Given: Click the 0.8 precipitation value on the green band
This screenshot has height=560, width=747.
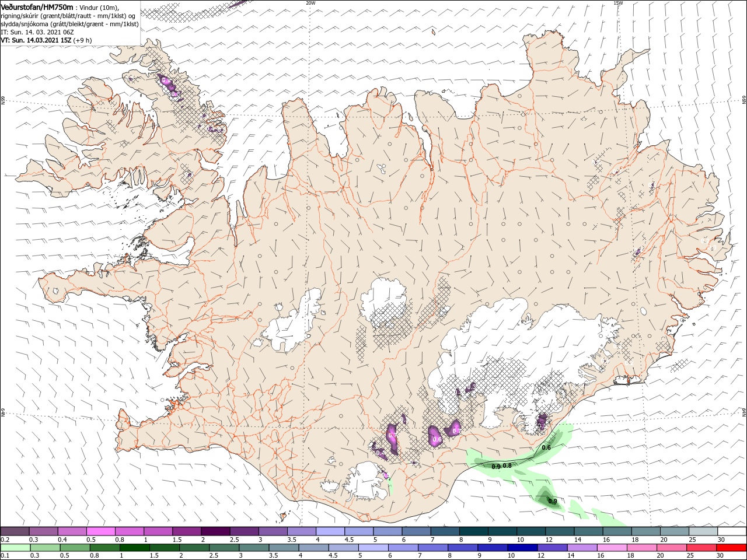Looking at the screenshot, I should [507, 466].
